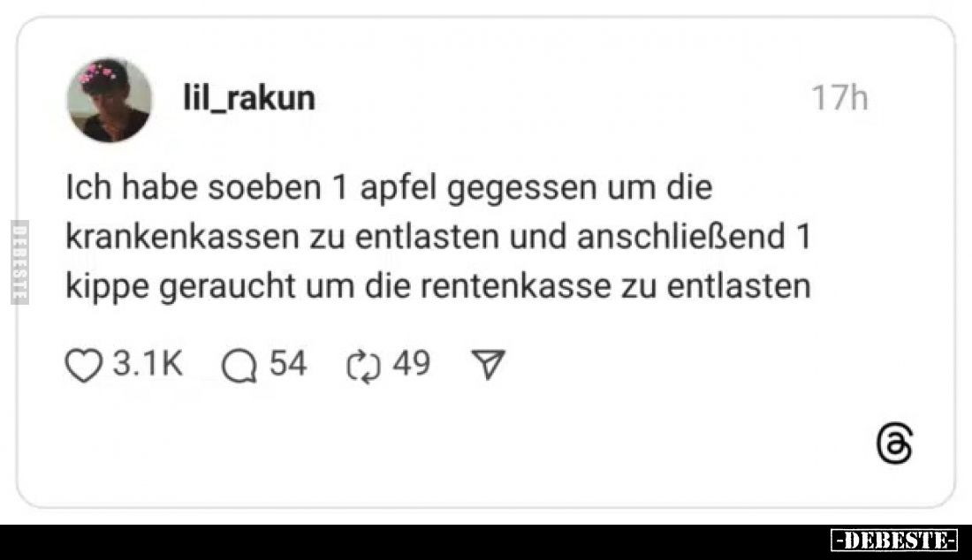972x560 pixels.
Task: Open the lil_rakun username link
Action: tap(248, 99)
